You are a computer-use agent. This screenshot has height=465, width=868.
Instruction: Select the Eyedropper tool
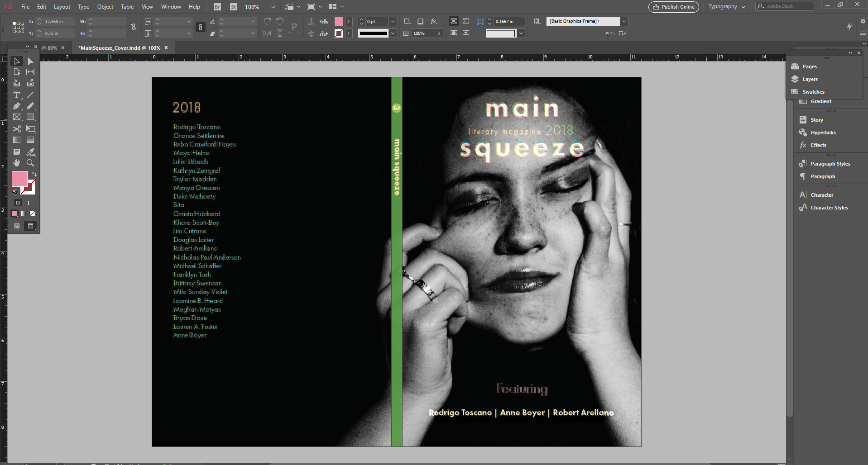[30, 152]
